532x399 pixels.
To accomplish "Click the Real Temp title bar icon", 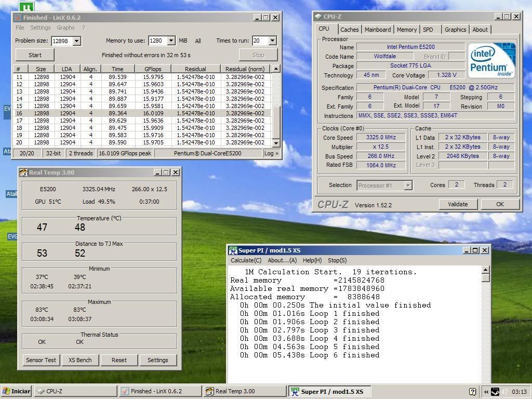I will (x=23, y=172).
